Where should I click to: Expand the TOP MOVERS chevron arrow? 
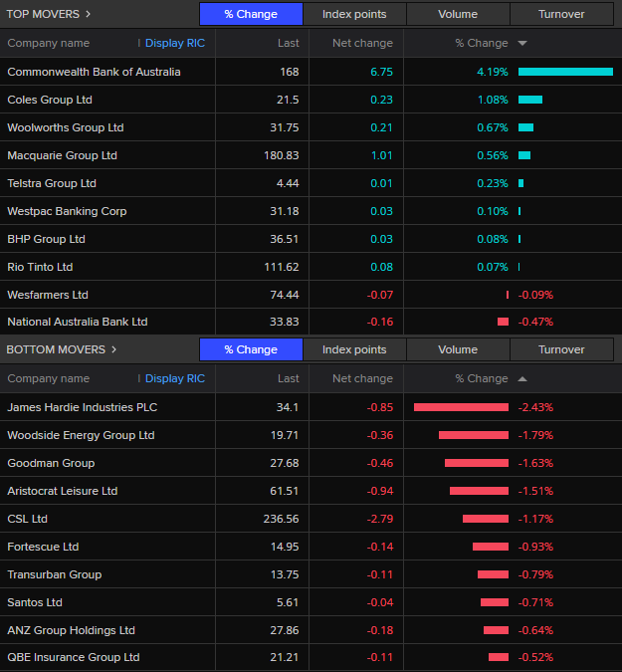pos(88,14)
